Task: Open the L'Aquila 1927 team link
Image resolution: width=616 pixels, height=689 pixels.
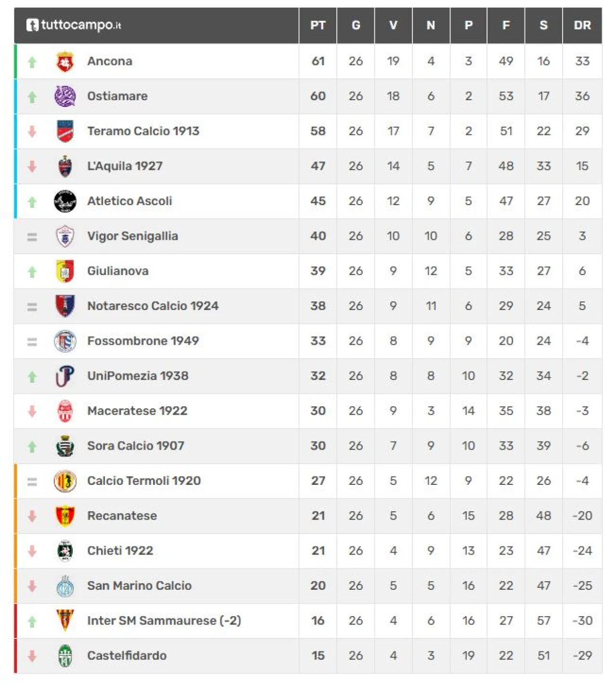Action: pyautogui.click(x=125, y=166)
